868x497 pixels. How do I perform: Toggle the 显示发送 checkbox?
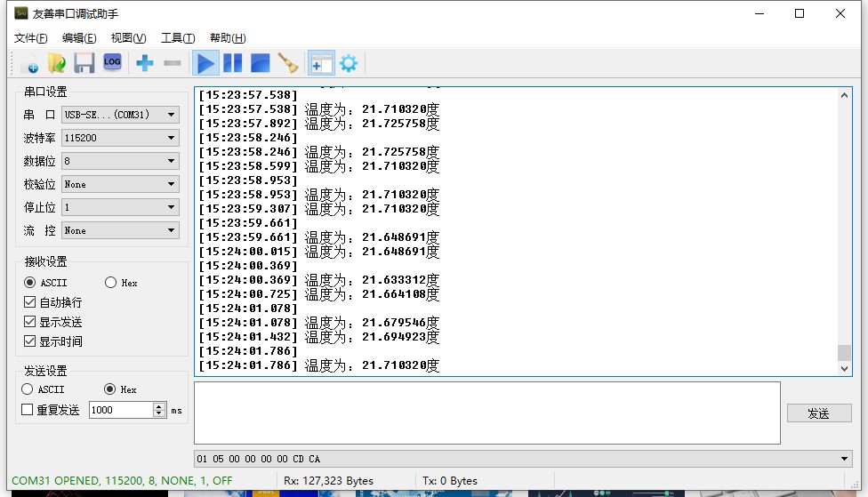tap(30, 322)
